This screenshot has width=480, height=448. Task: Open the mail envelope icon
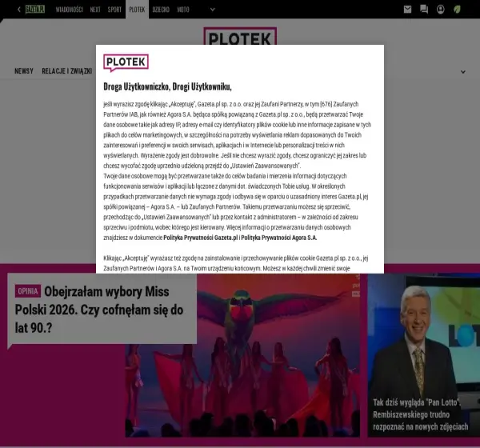coord(407,10)
